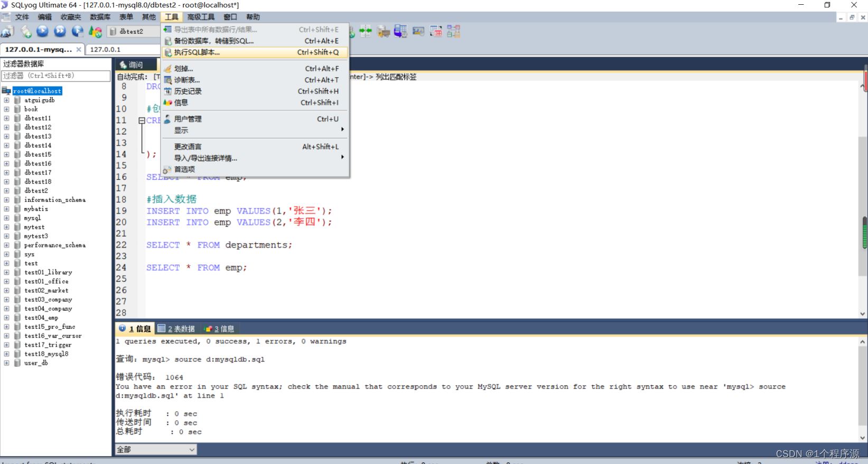Click the user manager toolbar icon

95,32
